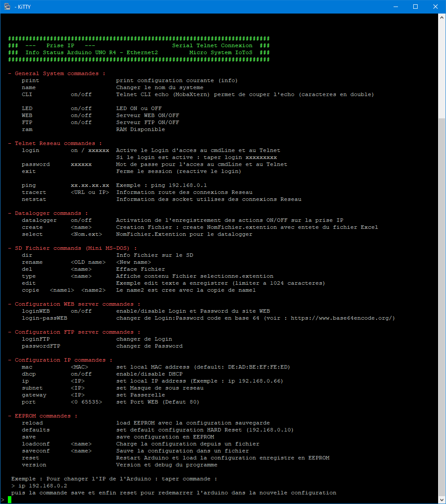This screenshot has height=504, width=446.
Task: Click the 'netstat' command text
Action: click(34, 199)
